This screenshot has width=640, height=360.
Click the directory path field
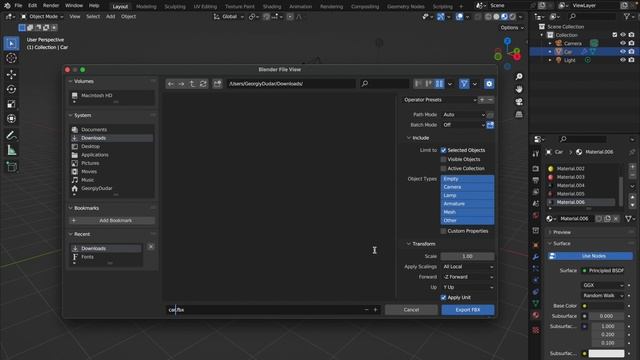(x=291, y=84)
